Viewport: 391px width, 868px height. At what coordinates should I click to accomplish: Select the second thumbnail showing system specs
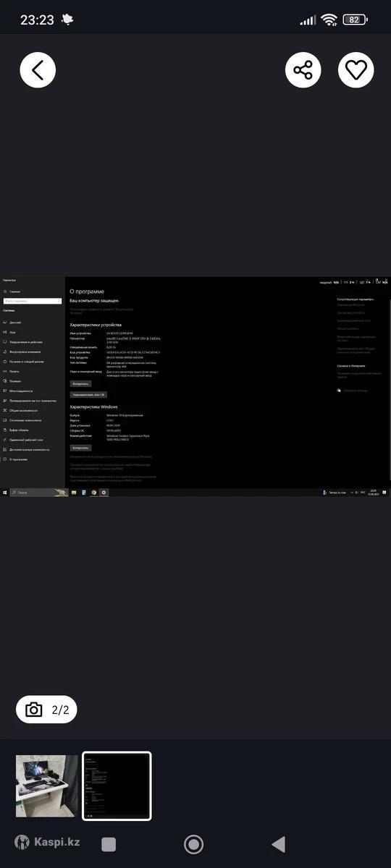click(x=117, y=786)
